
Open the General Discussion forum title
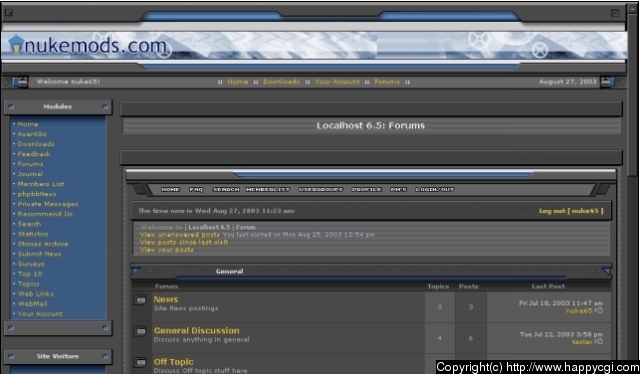tap(196, 330)
